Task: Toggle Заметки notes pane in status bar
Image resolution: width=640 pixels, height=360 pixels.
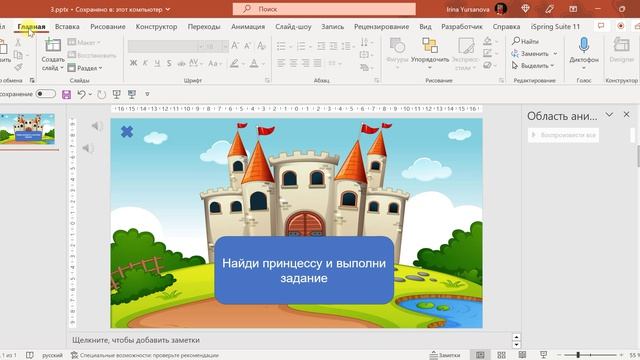Action: pos(445,355)
